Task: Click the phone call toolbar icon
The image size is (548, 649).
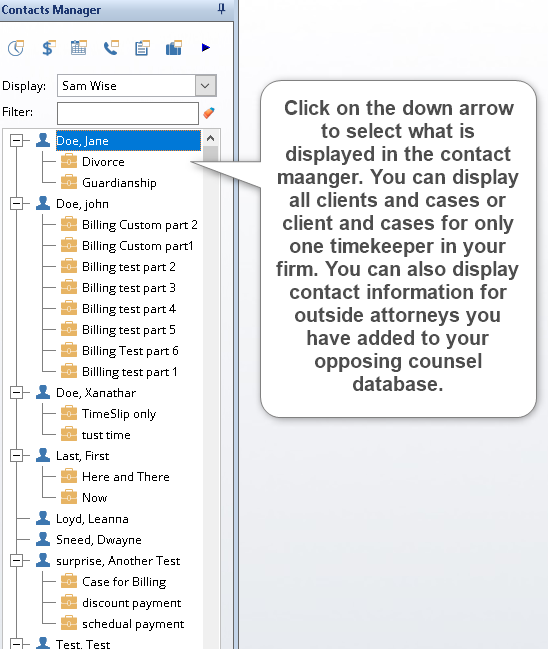Action: 111,48
